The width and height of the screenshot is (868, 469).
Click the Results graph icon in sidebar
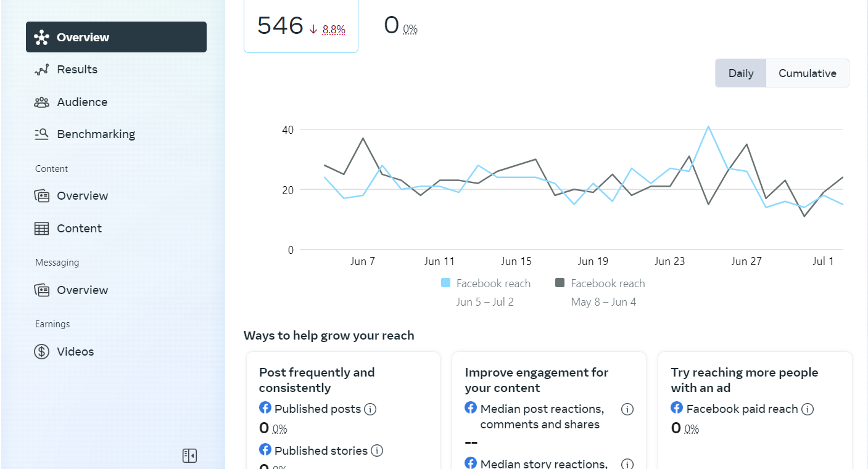[x=41, y=70]
